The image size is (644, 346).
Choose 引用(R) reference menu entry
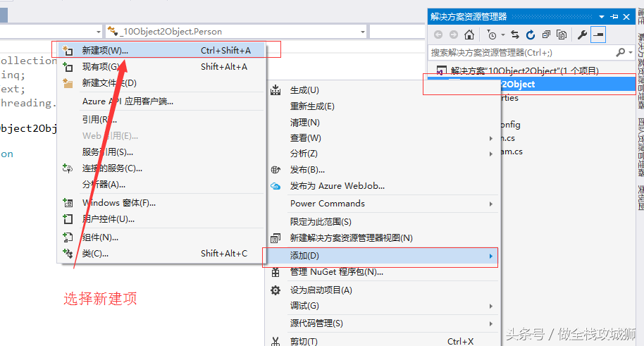coord(161,120)
